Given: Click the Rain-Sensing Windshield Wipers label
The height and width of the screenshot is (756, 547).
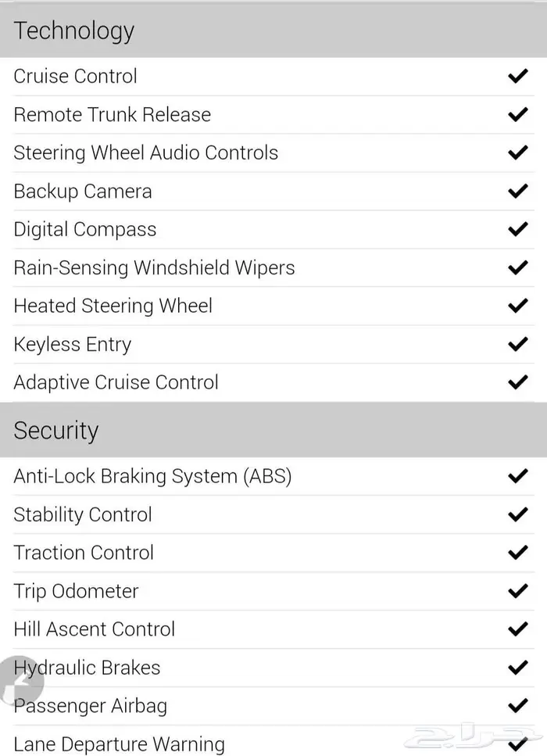Looking at the screenshot, I should coord(154,267).
